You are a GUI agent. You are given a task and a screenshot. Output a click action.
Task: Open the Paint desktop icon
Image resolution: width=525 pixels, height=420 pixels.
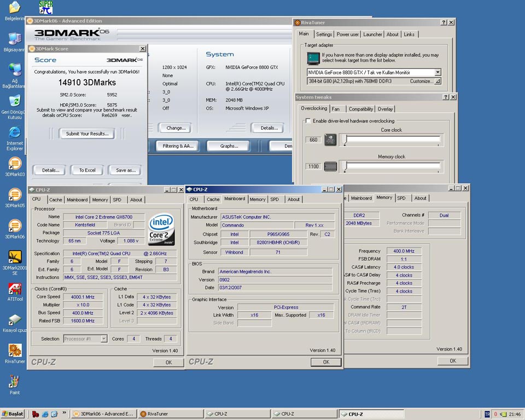click(x=15, y=384)
